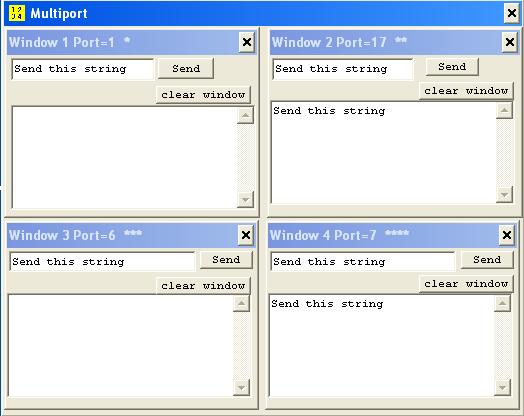Click scroll up arrow in Window 3 output

[241, 303]
